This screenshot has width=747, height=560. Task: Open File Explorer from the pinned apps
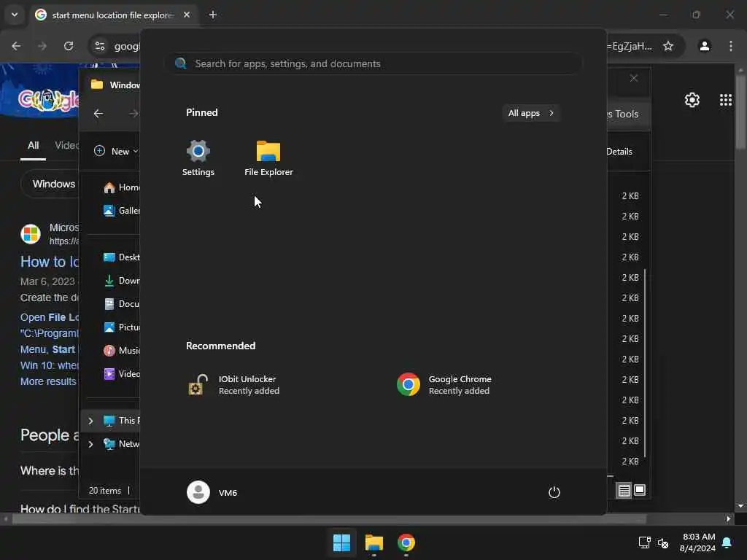[268, 158]
